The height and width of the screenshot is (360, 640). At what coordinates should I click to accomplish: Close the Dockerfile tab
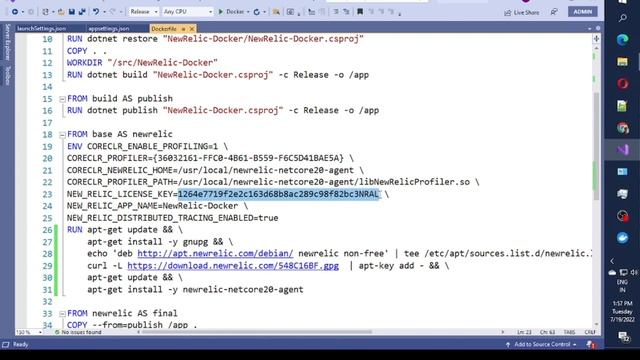click(191, 29)
